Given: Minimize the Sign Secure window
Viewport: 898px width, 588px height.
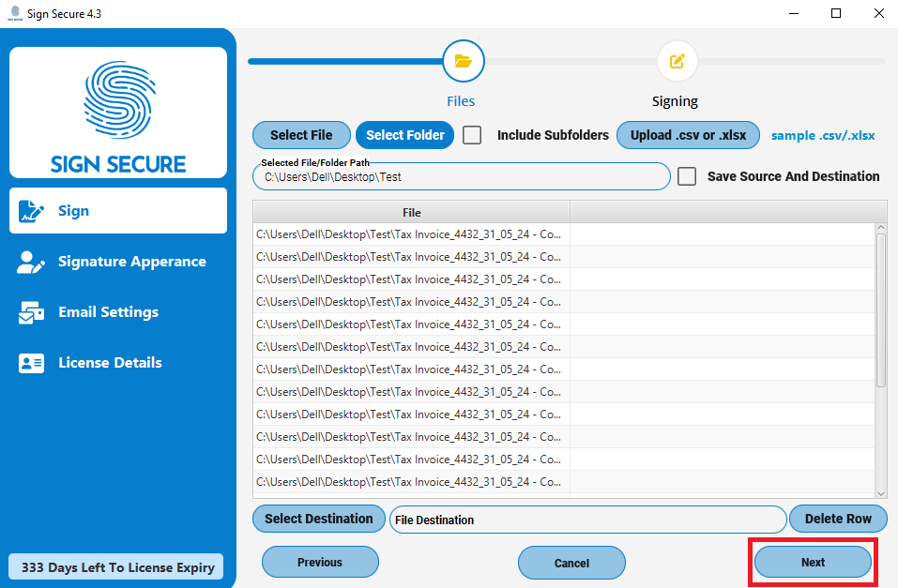Looking at the screenshot, I should coord(794,13).
